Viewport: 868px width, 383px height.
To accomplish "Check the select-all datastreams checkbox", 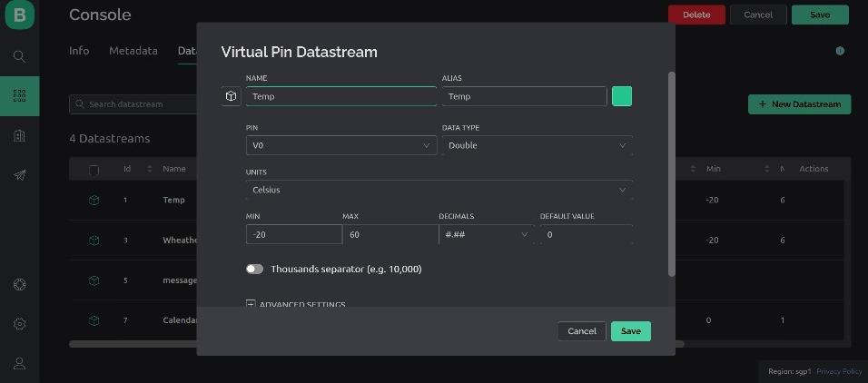I will 94,170.
